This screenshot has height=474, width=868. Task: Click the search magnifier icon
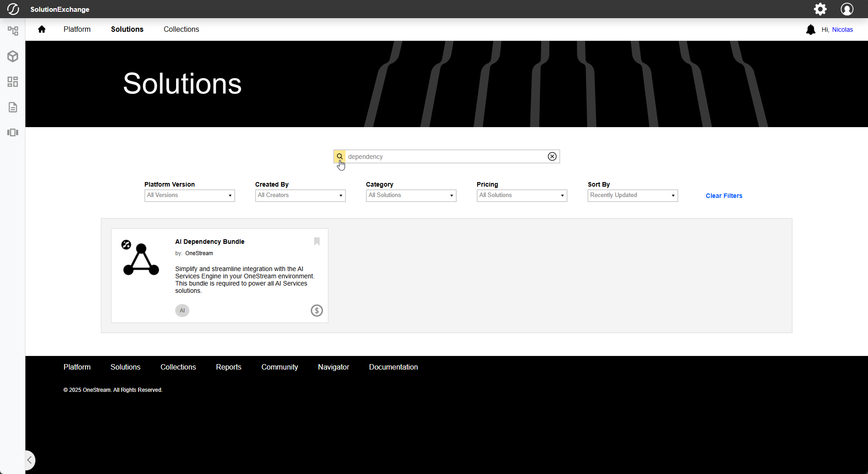(340, 157)
